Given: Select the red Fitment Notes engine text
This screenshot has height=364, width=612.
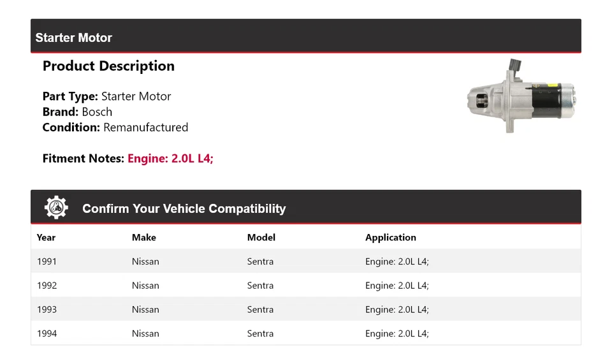Looking at the screenshot, I should (x=170, y=158).
